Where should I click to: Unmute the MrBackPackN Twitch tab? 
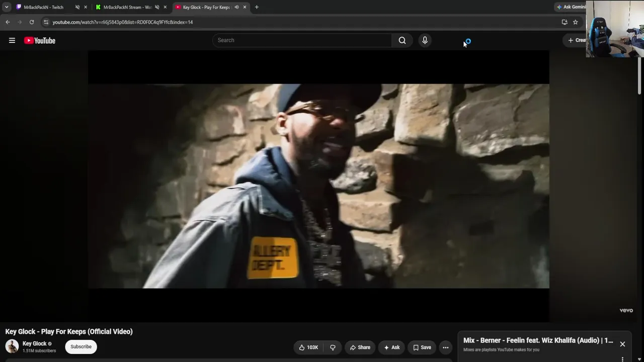[x=77, y=7]
